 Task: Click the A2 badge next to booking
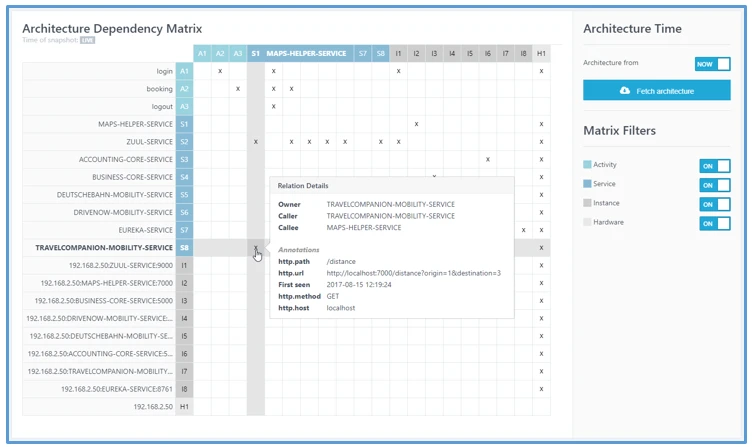coord(184,89)
